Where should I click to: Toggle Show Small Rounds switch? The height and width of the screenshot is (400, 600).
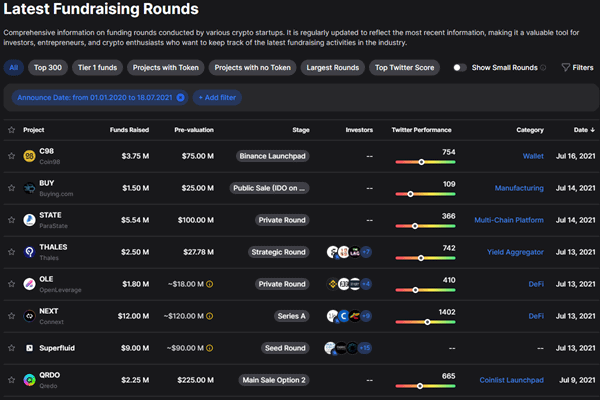coord(459,68)
